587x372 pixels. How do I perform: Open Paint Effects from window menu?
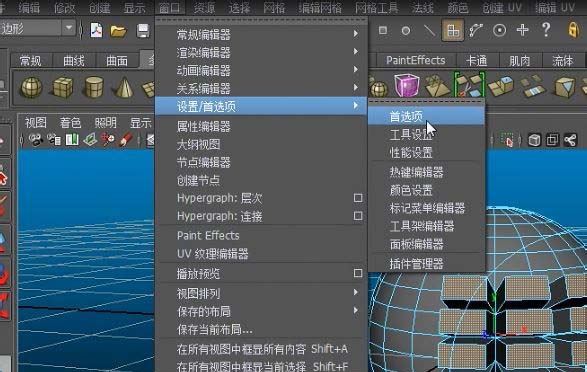(261, 235)
